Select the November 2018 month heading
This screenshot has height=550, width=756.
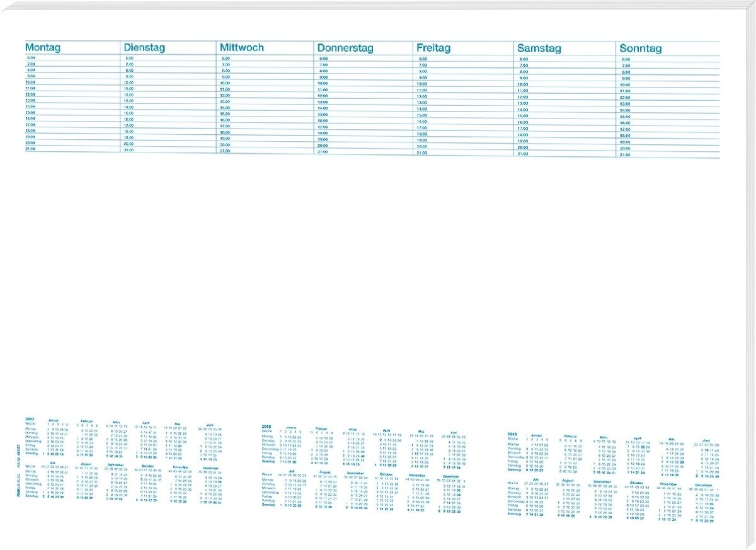pos(418,475)
